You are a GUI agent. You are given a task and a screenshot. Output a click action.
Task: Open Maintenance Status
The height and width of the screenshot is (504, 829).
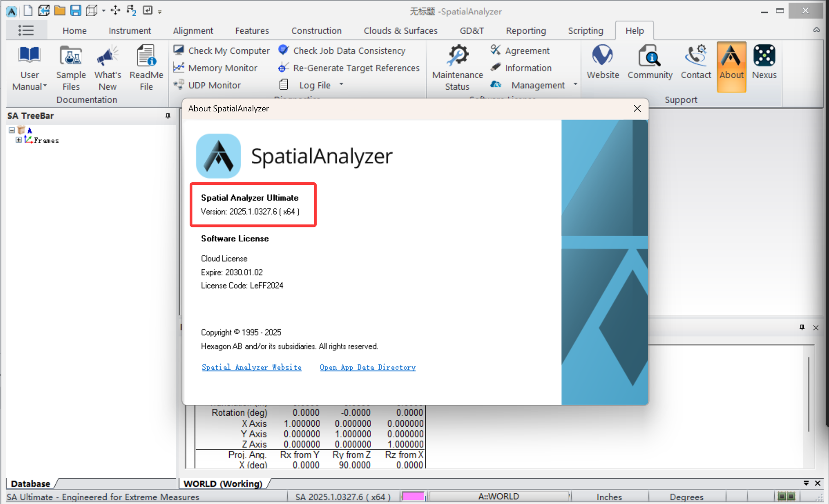tap(458, 68)
